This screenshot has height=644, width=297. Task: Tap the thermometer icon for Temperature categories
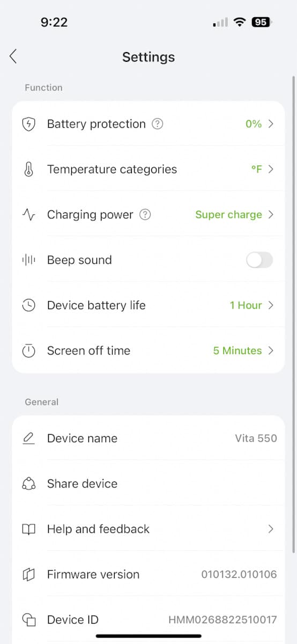[28, 170]
